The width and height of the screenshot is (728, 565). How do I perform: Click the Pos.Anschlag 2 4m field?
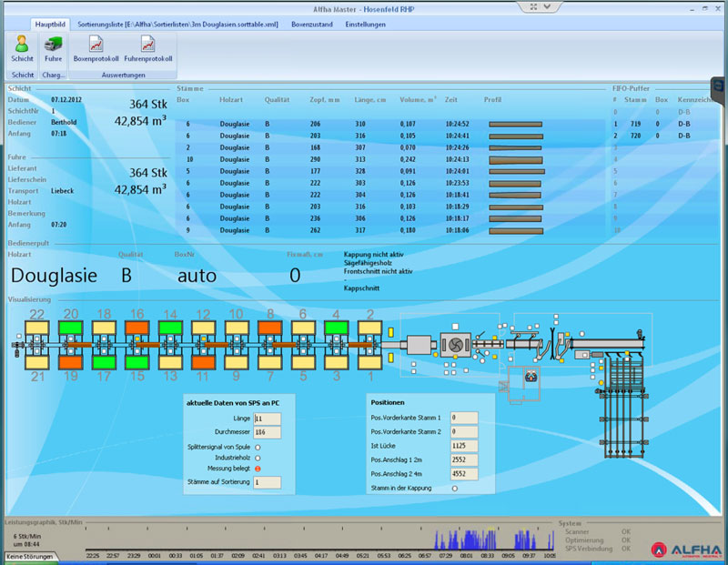pyautogui.click(x=464, y=473)
